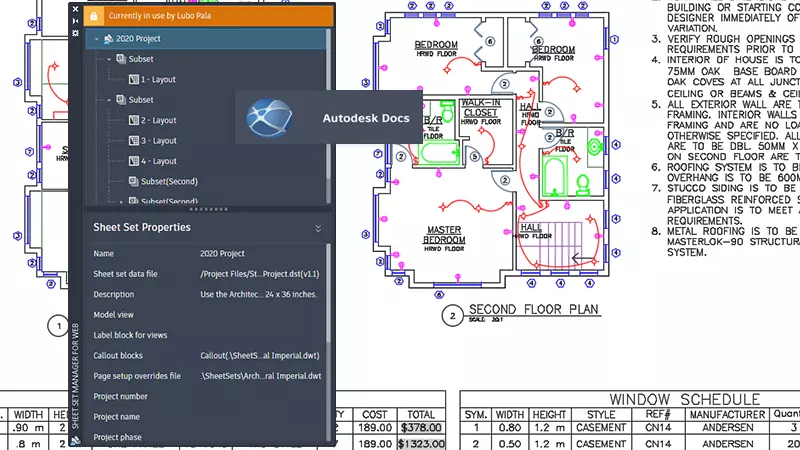Click the Callout blocks value field
Image resolution: width=800 pixels, height=450 pixels.
[260, 356]
